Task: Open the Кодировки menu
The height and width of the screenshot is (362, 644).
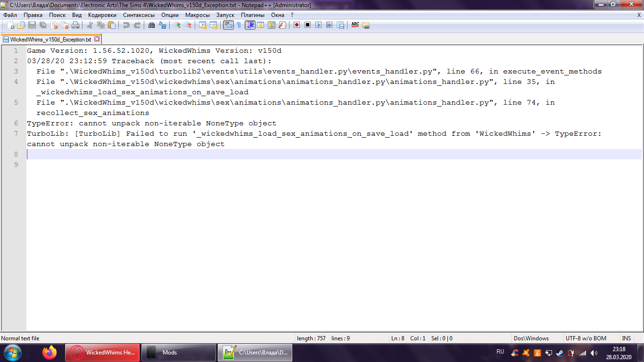Action: point(102,15)
